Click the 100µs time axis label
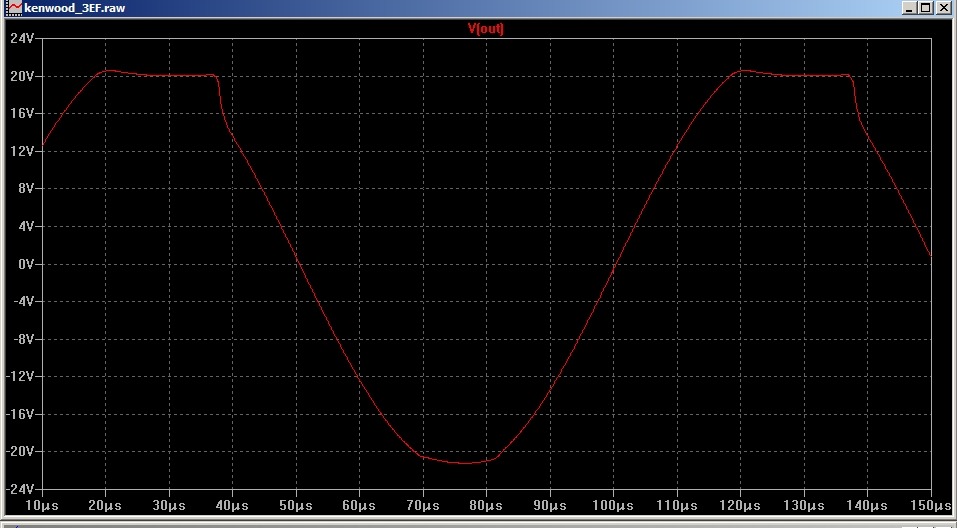 click(x=613, y=505)
